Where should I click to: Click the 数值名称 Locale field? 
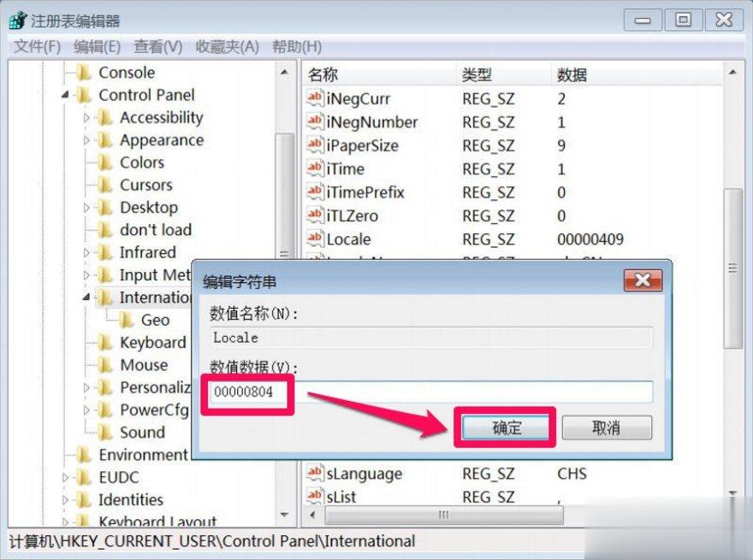430,338
